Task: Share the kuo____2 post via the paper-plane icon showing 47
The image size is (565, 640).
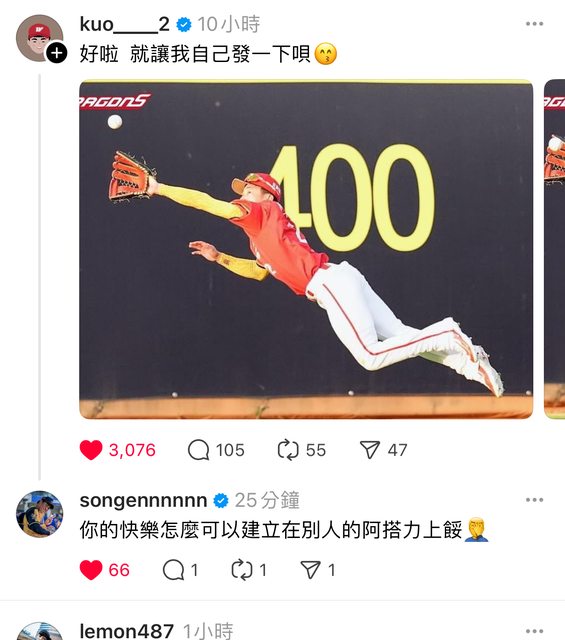Action: pos(370,450)
